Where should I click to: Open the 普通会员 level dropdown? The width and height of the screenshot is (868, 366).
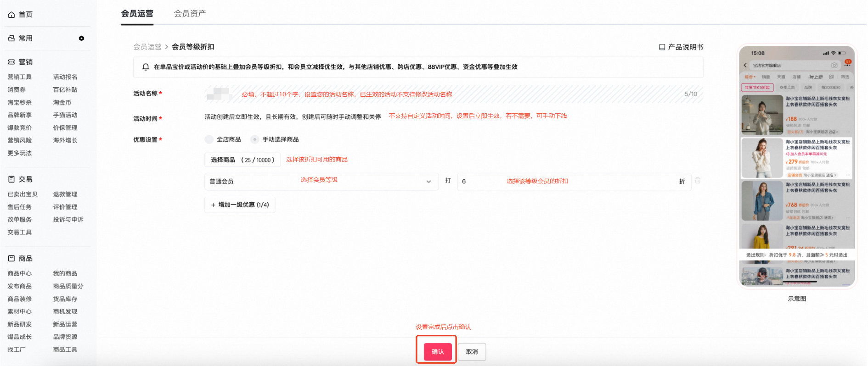(x=321, y=182)
